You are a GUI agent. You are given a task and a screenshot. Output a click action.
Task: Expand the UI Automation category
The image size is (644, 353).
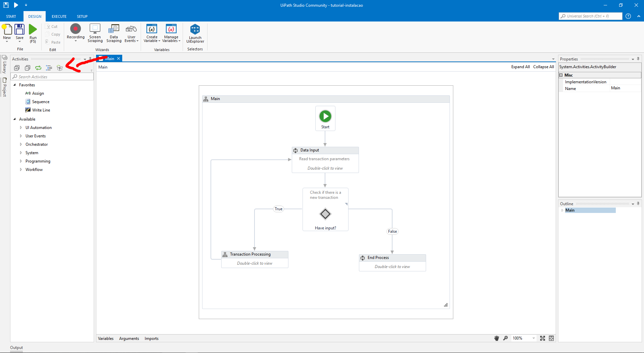(x=21, y=128)
